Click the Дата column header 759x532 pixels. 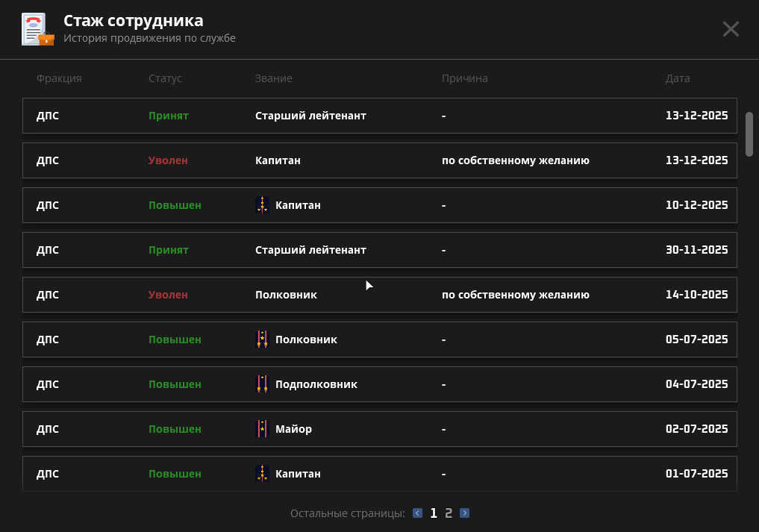(678, 78)
